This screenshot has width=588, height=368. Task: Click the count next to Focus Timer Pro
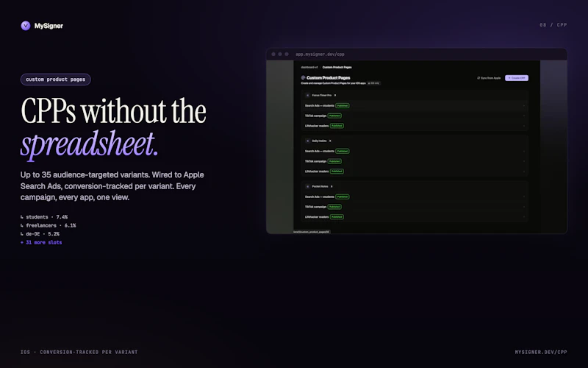coord(335,96)
